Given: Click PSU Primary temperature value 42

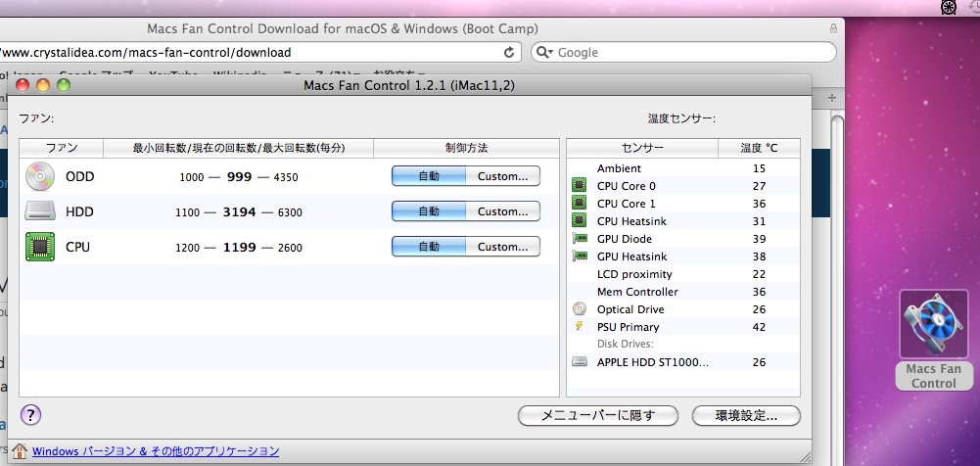Looking at the screenshot, I should click(760, 327).
